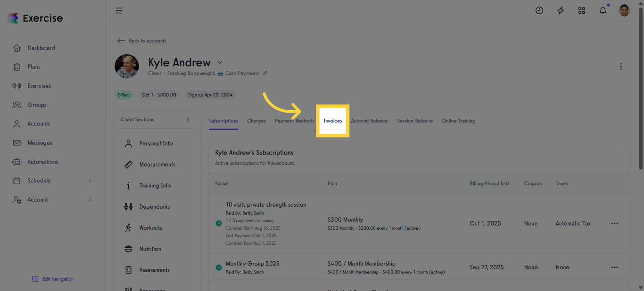Screen dimensions: 644x291
Task: Click 'Sep 27, 2025' billing date
Action: pyautogui.click(x=487, y=267)
